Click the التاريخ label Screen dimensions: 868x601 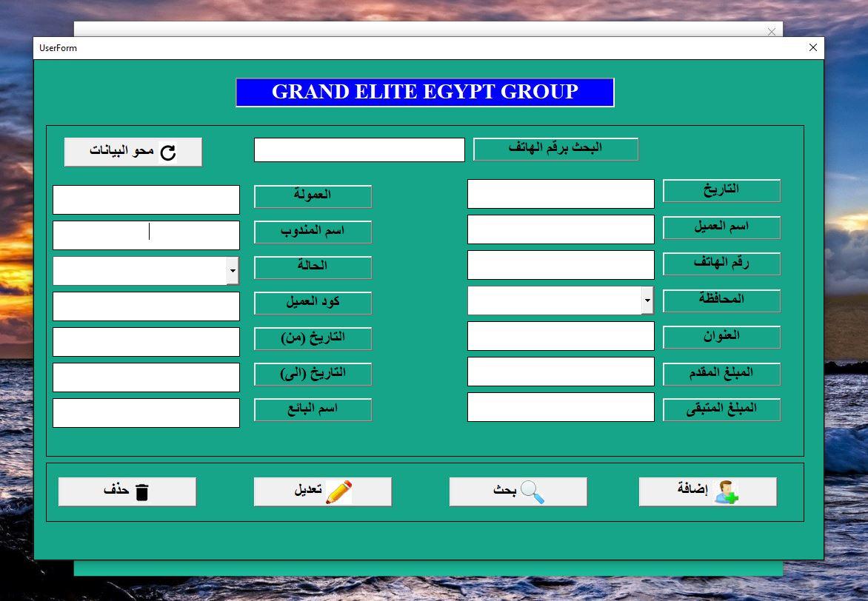point(722,190)
